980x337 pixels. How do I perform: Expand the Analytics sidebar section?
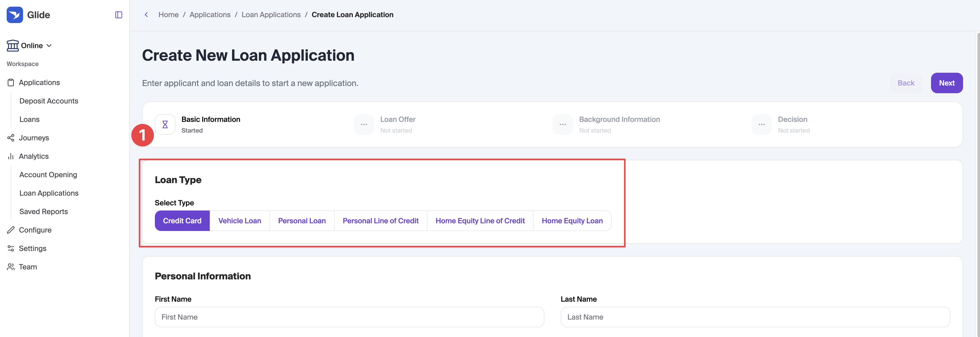click(34, 156)
